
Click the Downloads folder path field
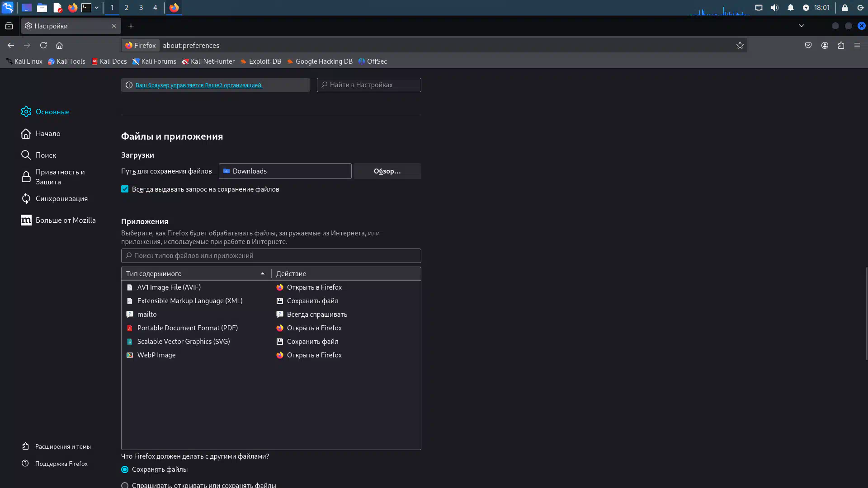[x=285, y=171]
